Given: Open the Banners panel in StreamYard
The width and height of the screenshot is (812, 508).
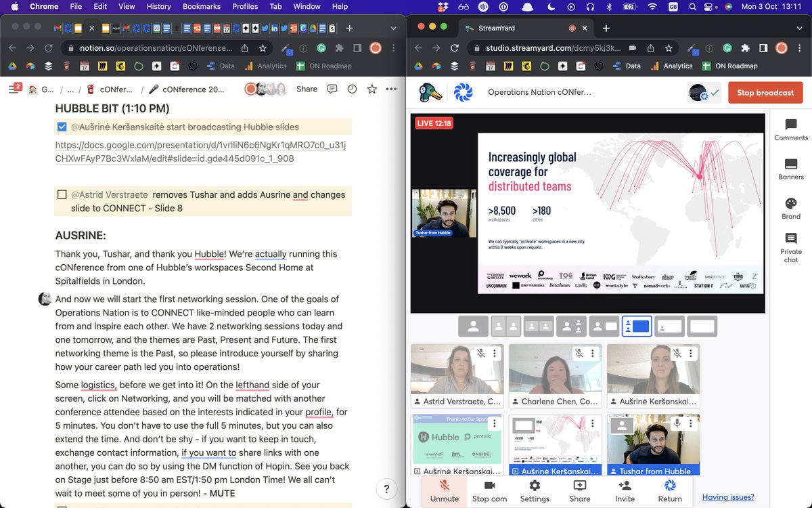Looking at the screenshot, I should point(790,169).
